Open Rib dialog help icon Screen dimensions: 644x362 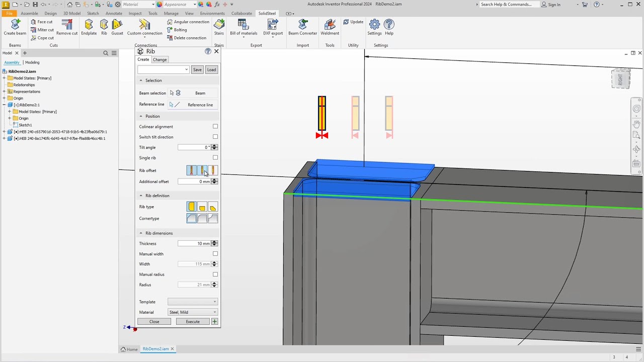208,51
